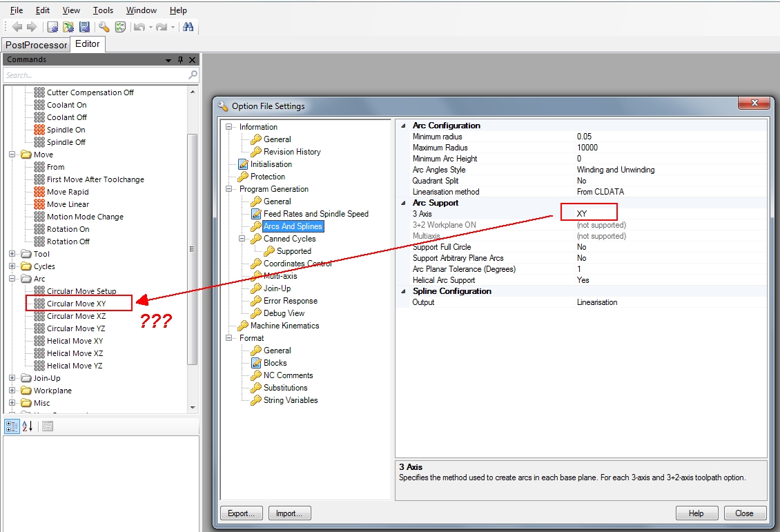The image size is (780, 532).
Task: Open Feed Rates and Spindle Speed page
Action: [316, 214]
